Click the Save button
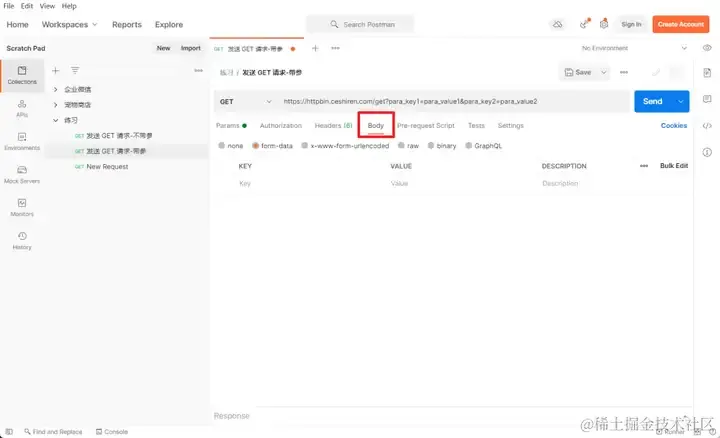 [579, 72]
